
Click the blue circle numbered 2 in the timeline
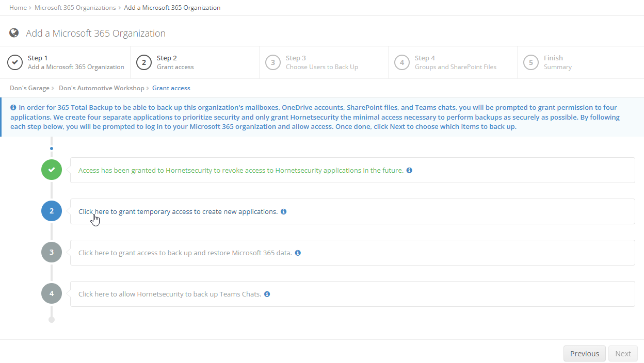[52, 211]
